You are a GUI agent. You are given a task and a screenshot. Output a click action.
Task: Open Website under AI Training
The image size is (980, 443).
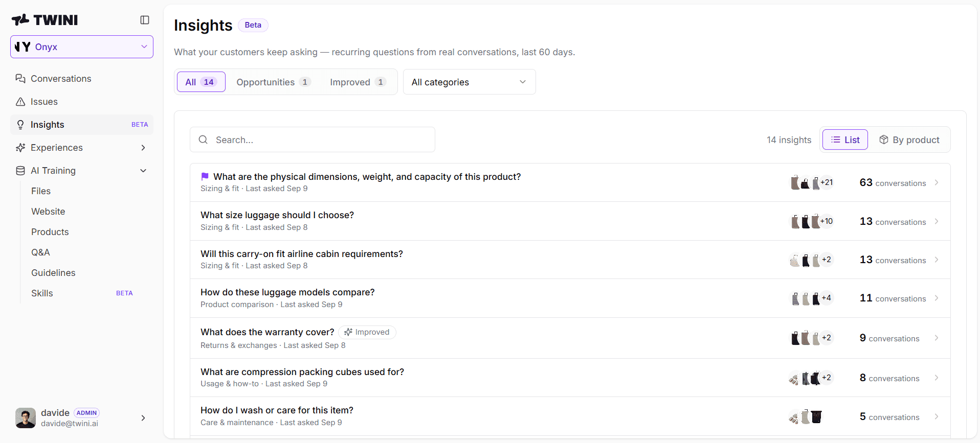(x=48, y=212)
